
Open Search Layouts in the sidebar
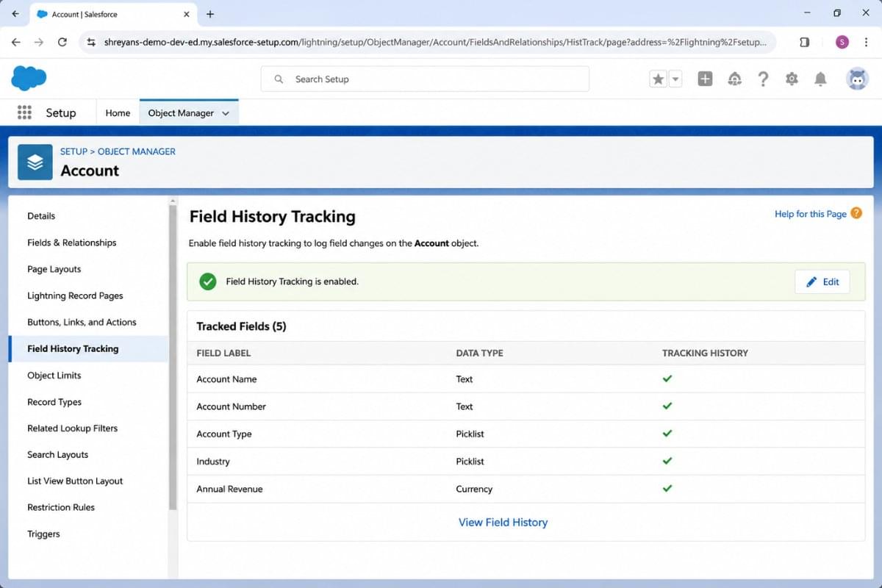[57, 454]
